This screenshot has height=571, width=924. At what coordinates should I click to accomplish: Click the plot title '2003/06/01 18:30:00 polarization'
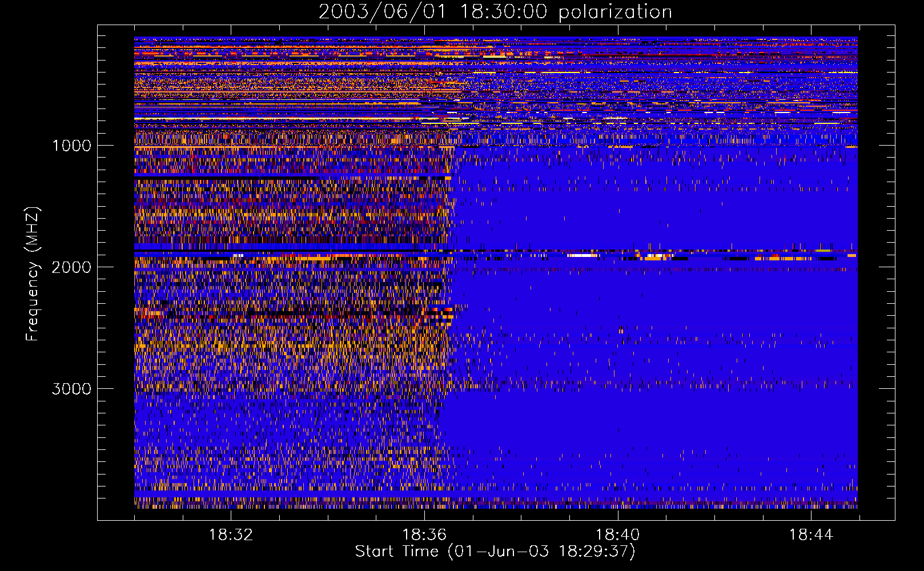tap(495, 12)
